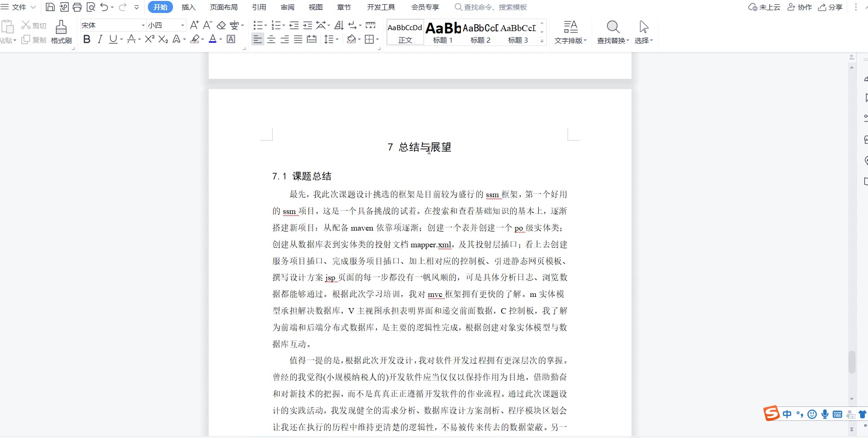Viewport: 868px width, 438px height.
Task: Expand the styles gallery list
Action: click(542, 41)
